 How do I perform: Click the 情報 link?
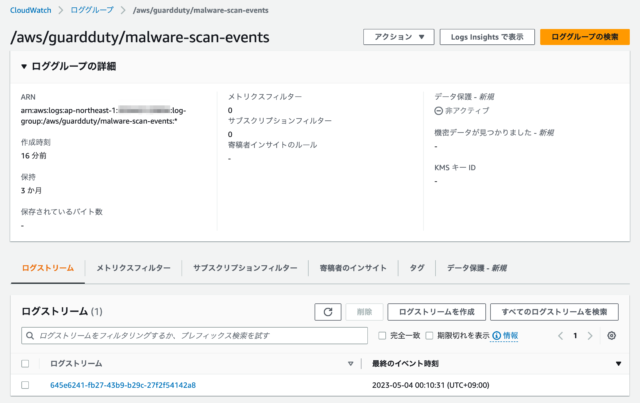tap(510, 336)
